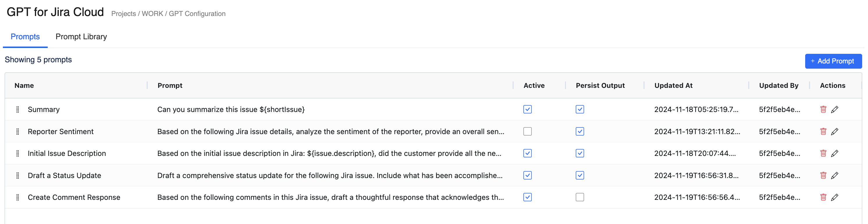This screenshot has height=224, width=868.
Task: Select the Prompts tab
Action: (25, 37)
